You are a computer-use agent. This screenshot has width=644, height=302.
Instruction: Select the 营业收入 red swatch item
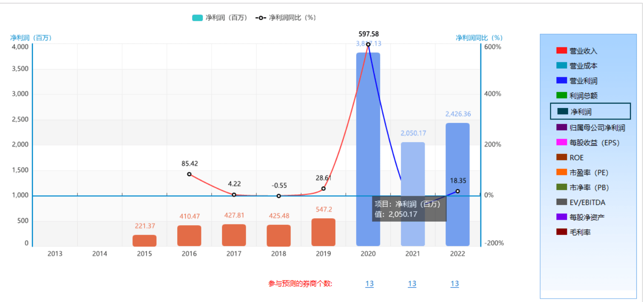(x=561, y=51)
